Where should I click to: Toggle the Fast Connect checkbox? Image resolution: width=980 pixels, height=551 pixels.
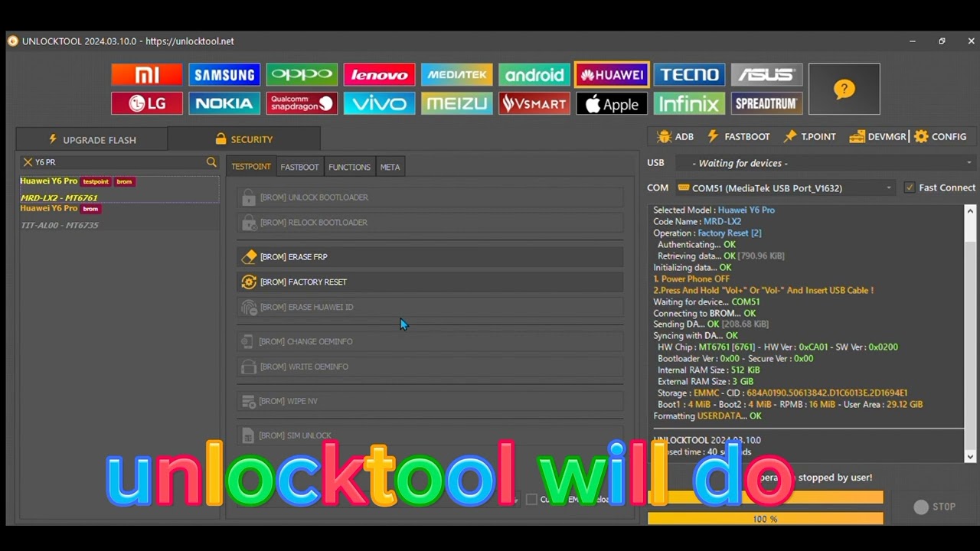click(910, 187)
